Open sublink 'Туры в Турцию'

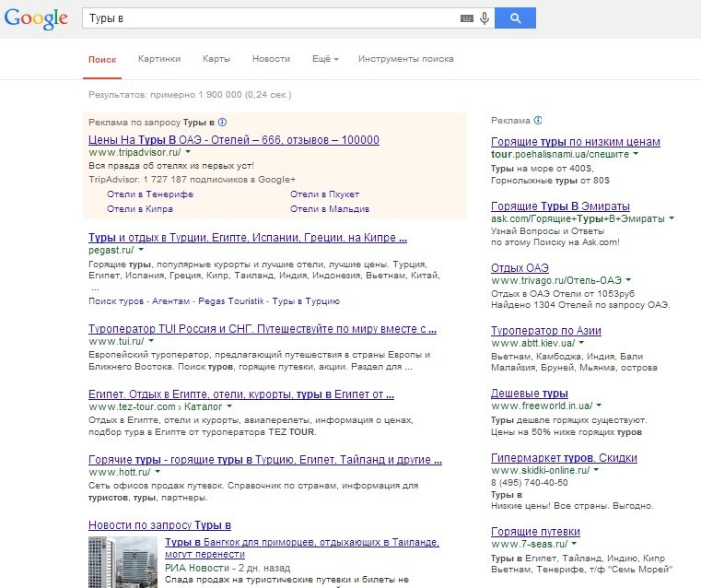[306, 301]
